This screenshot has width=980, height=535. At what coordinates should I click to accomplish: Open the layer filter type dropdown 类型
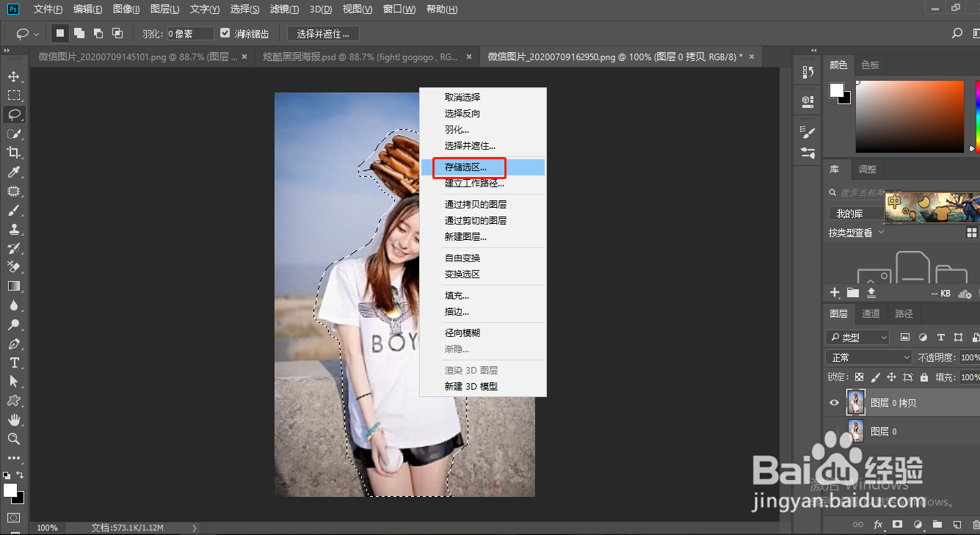[857, 337]
